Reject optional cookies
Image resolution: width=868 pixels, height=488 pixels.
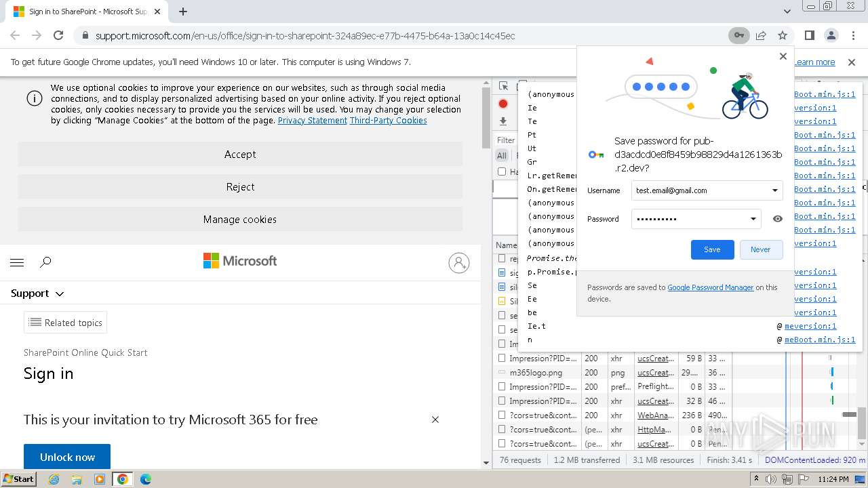[240, 187]
